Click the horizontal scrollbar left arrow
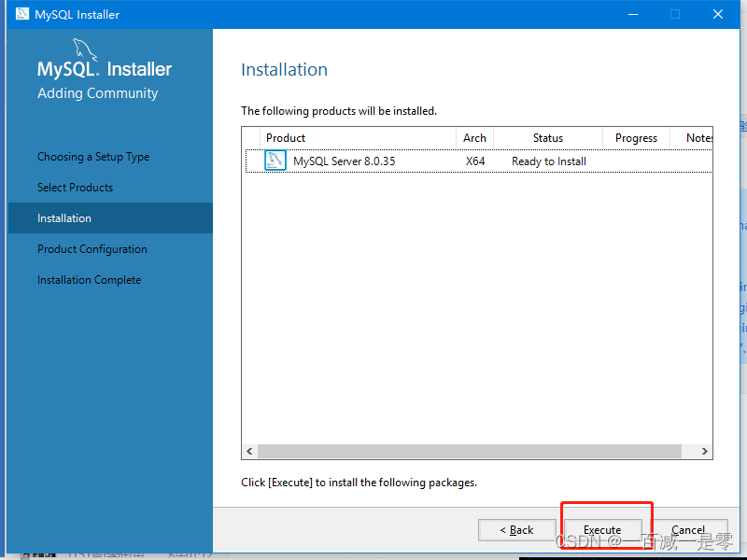The height and width of the screenshot is (560, 747). tap(249, 451)
